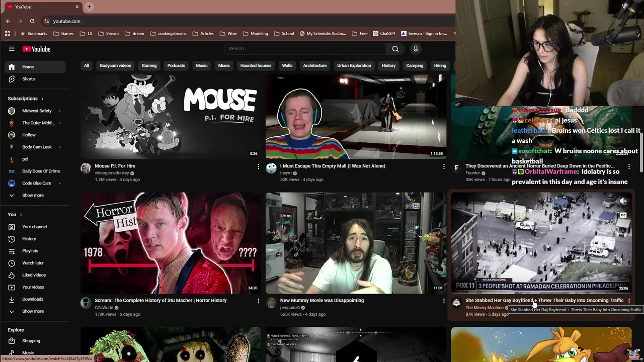Open videogamedunkey channel avatar

[86, 168]
